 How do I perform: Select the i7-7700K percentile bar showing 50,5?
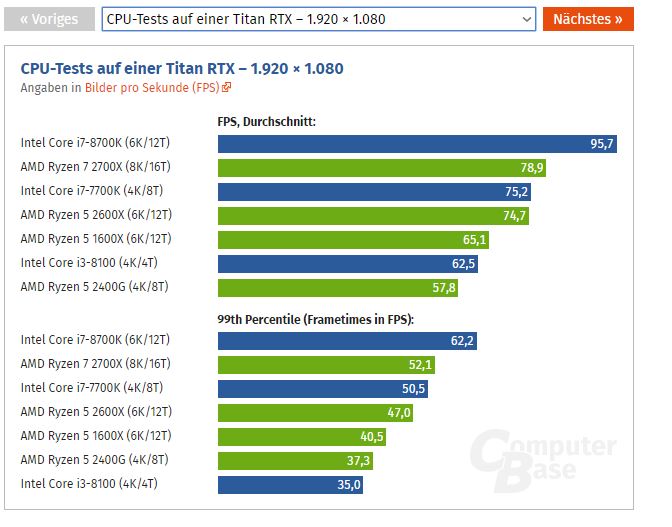coord(323,389)
